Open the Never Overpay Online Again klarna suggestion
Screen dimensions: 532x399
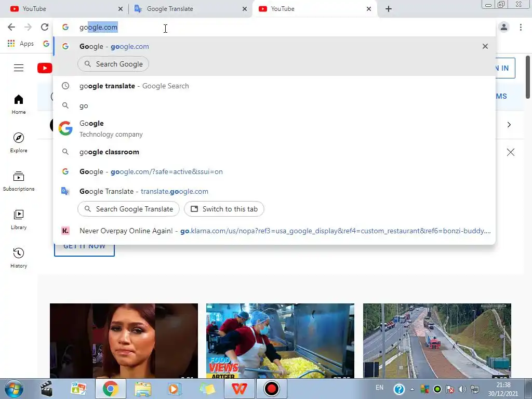(274, 231)
